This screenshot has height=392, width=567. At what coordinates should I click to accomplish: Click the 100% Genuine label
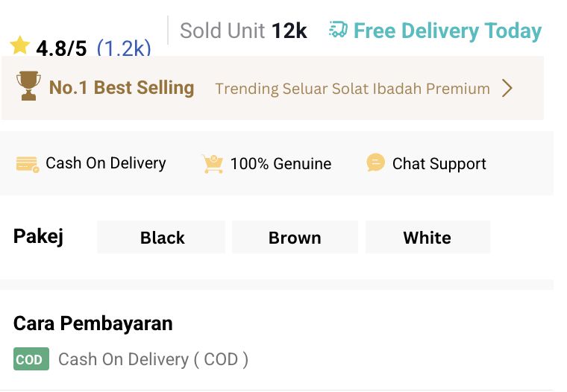(281, 164)
